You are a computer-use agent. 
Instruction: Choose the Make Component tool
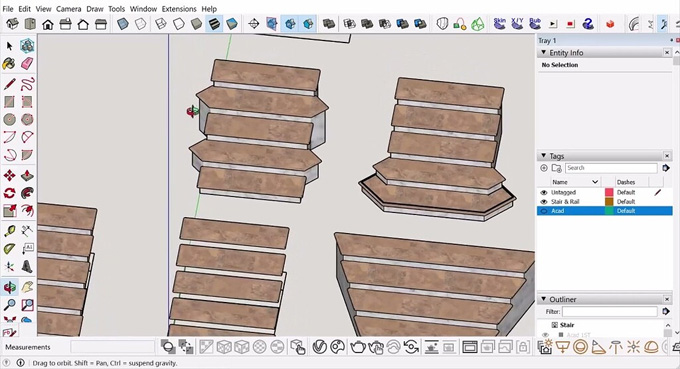coord(27,46)
